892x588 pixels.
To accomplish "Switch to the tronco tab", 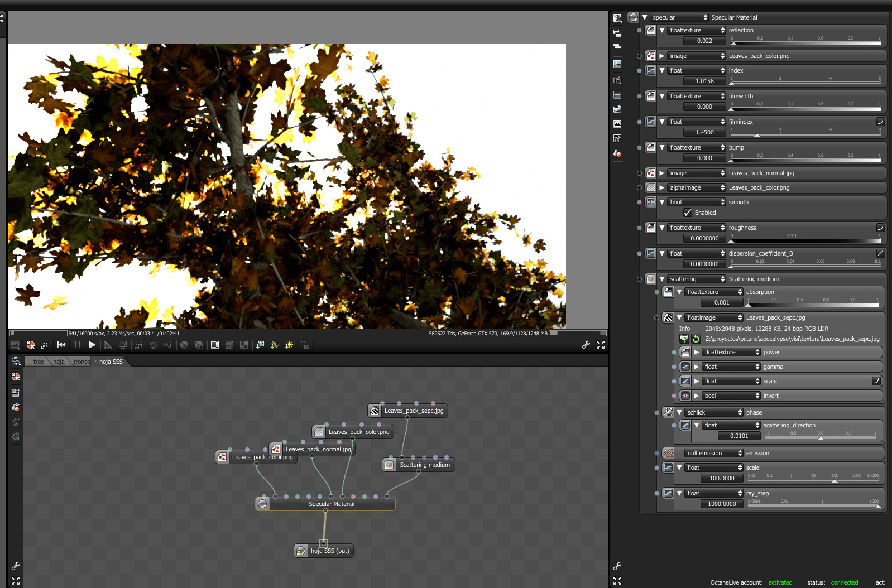I will pos(81,362).
